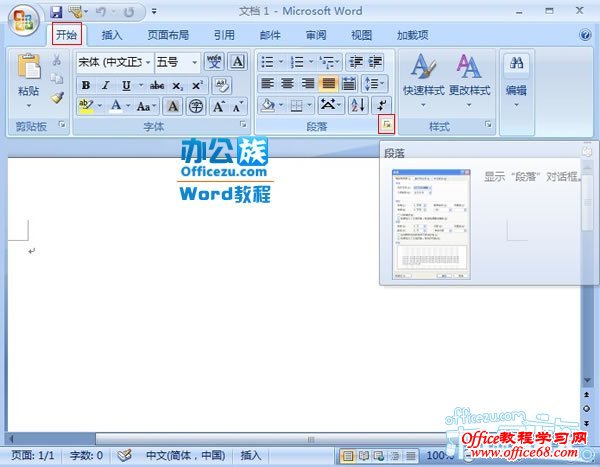Open the 引用 ribbon tab
Screen dimensions: 600x467
(224, 35)
